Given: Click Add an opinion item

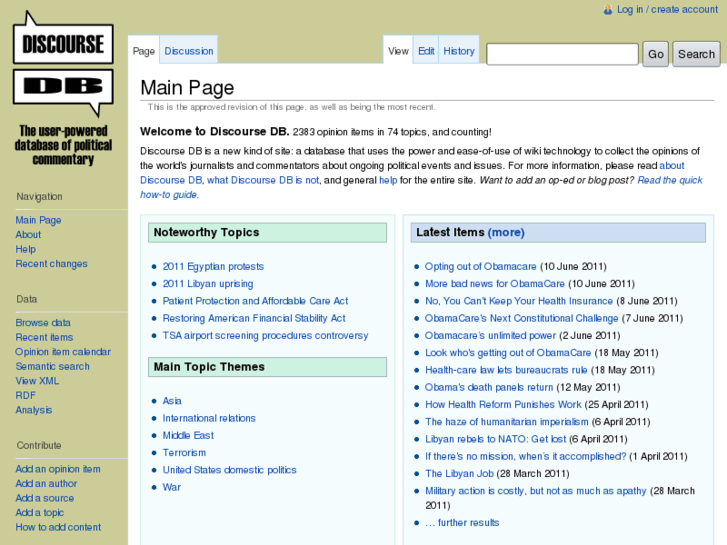Looking at the screenshot, I should (x=58, y=469).
